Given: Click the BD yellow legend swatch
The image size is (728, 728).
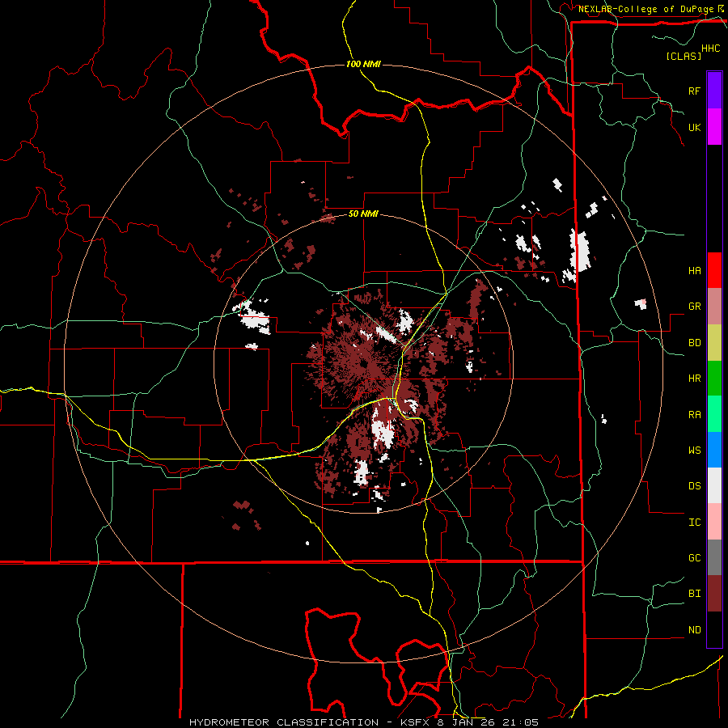Looking at the screenshot, I should 714,343.
